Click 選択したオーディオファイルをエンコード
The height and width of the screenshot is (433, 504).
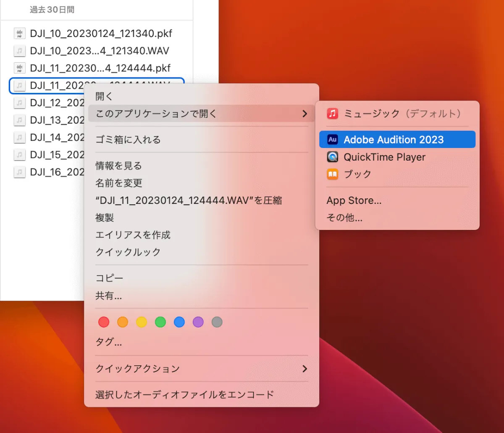pyautogui.click(x=185, y=394)
